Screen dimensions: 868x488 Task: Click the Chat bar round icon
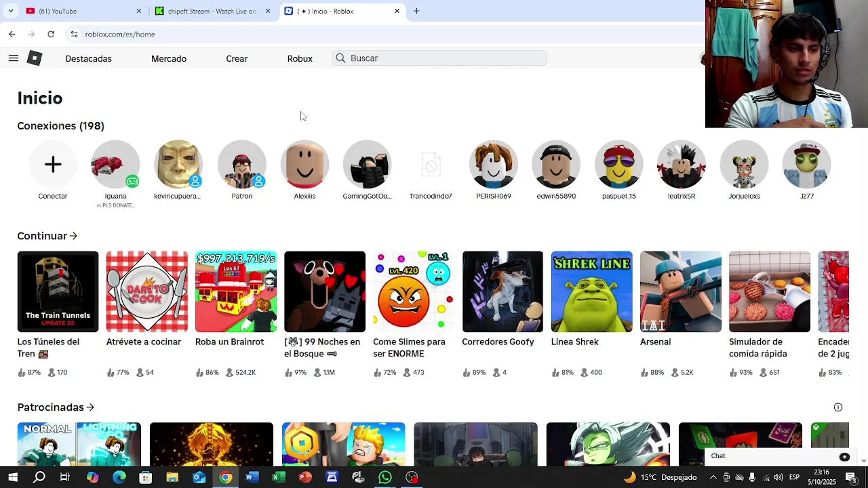[844, 457]
